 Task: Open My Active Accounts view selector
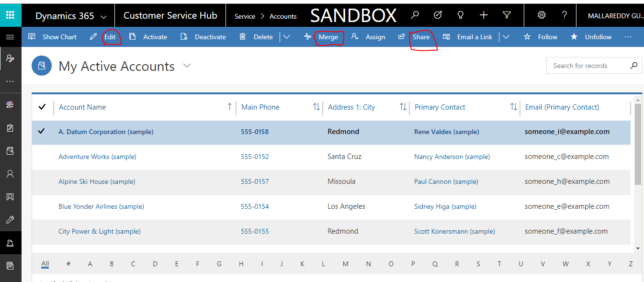[x=187, y=66]
